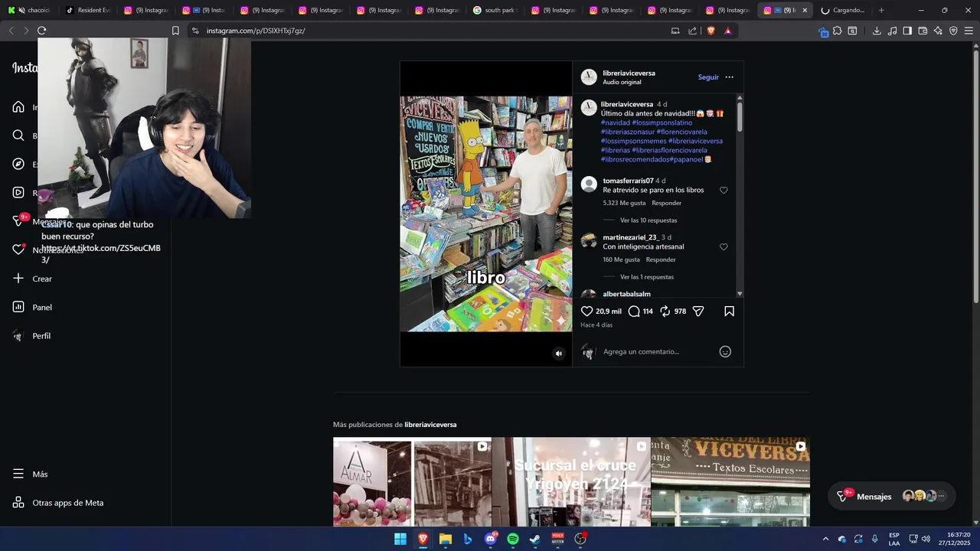This screenshot has height=551, width=980.
Task: Reply to tomasferraris07's comment
Action: pos(666,204)
